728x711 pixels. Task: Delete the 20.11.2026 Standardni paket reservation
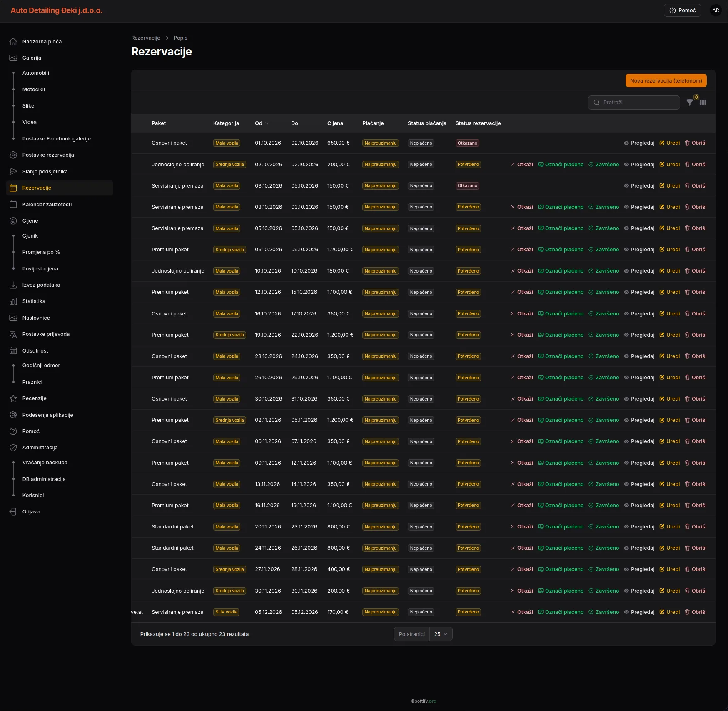(696, 527)
